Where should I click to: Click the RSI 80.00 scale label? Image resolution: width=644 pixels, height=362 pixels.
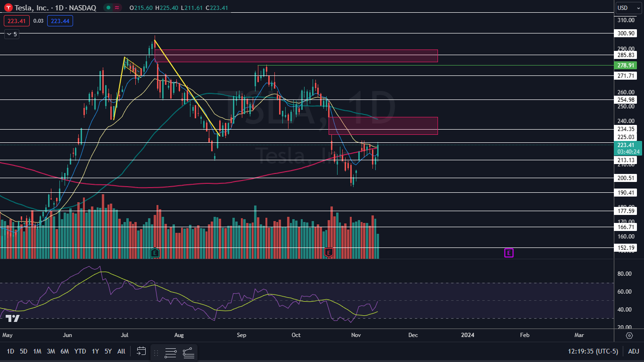(x=625, y=274)
